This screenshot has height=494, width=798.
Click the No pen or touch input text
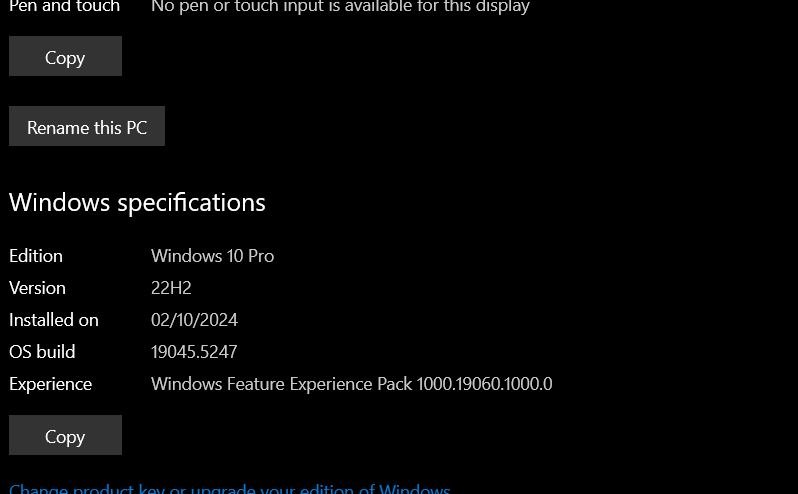tap(340, 7)
